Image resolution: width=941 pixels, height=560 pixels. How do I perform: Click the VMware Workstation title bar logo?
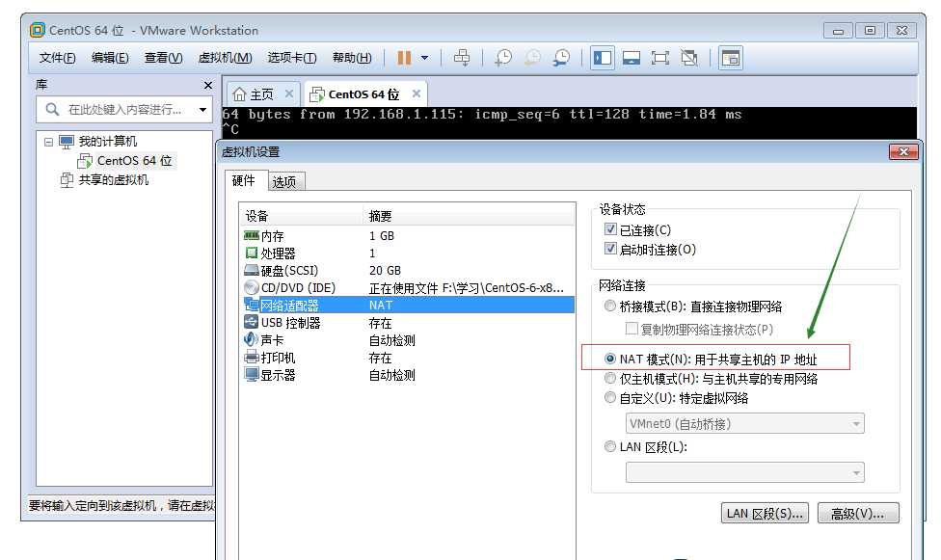point(38,30)
